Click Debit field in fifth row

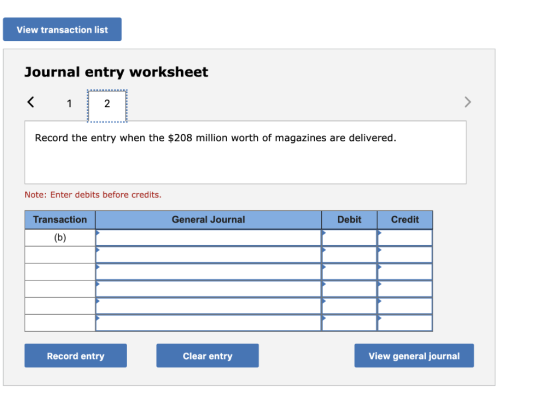pyautogui.click(x=349, y=306)
